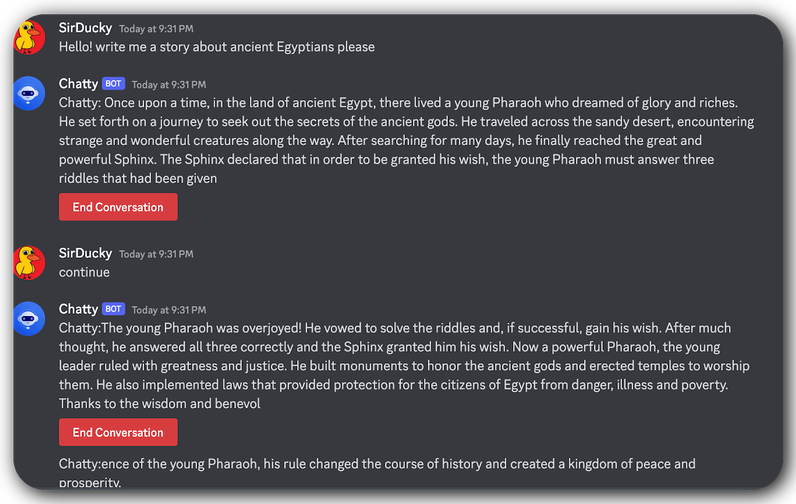This screenshot has height=504, width=796.
Task: Click SirDucky's duck avatar on first message
Action: [x=29, y=37]
